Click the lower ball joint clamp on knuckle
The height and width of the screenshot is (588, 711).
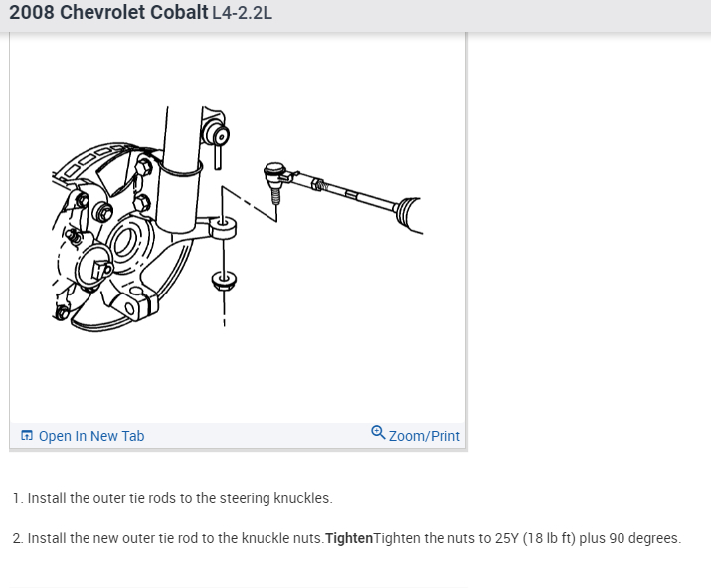coord(135,305)
